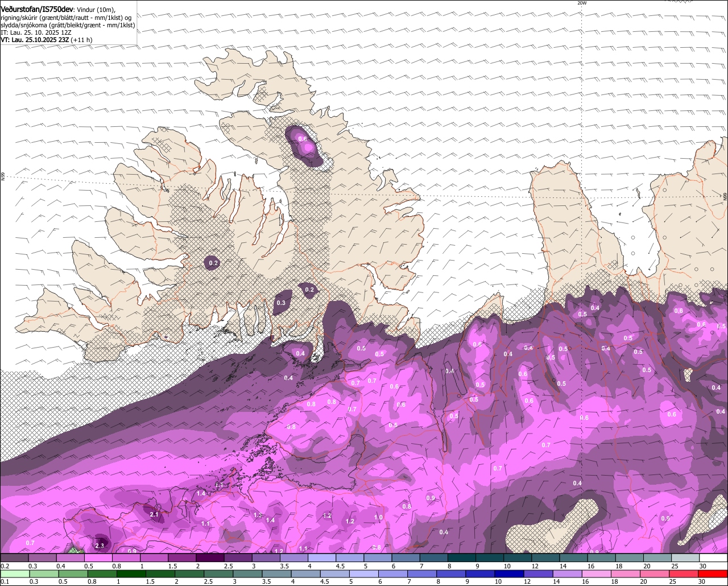Select the upper legend swatch starting at 6
The height and width of the screenshot is (586, 728).
406,558
